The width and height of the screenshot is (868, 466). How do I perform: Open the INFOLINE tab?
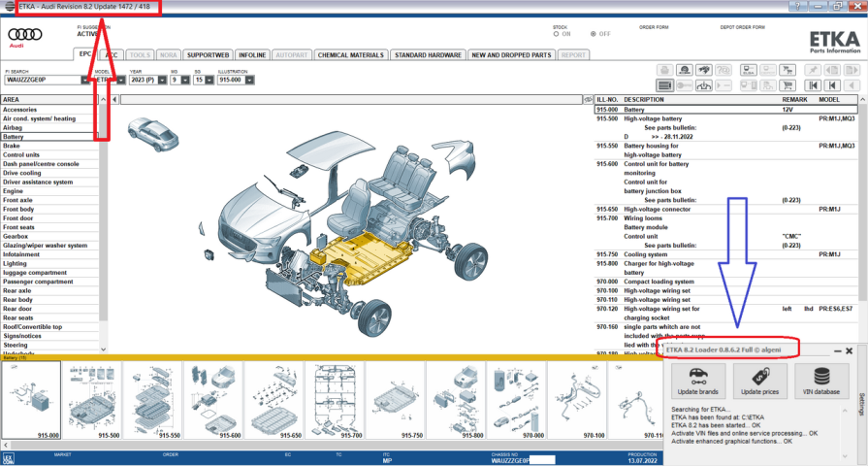(252, 55)
